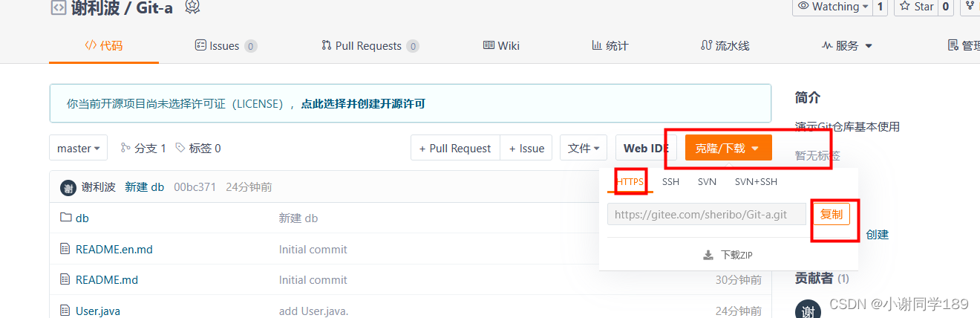Click Git-a repository name in title
Screen dimensions: 980x318
154,7
